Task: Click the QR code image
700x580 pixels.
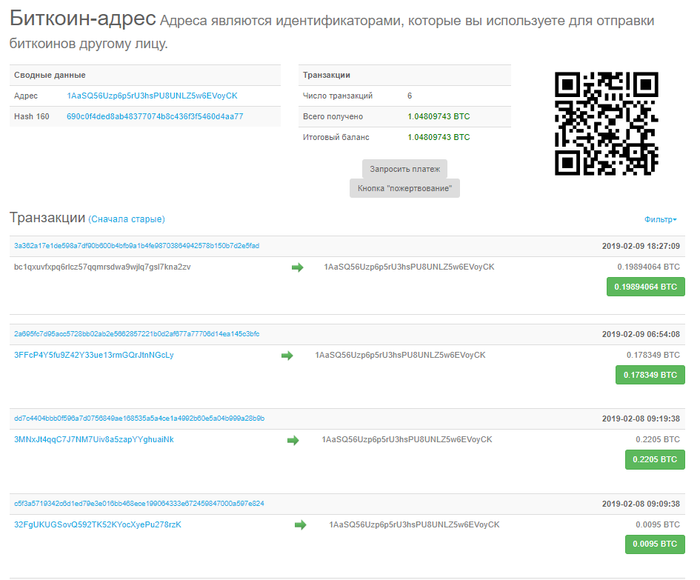Action: point(606,124)
